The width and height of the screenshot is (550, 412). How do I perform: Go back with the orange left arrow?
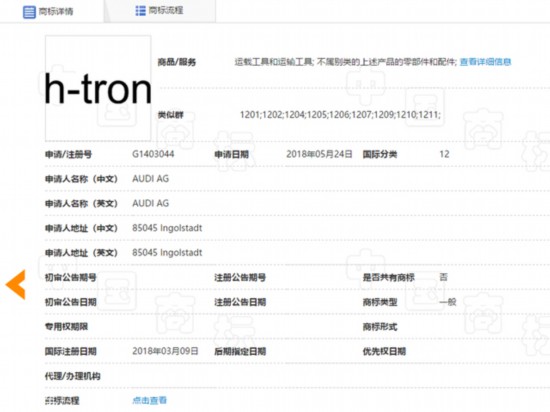[16, 284]
